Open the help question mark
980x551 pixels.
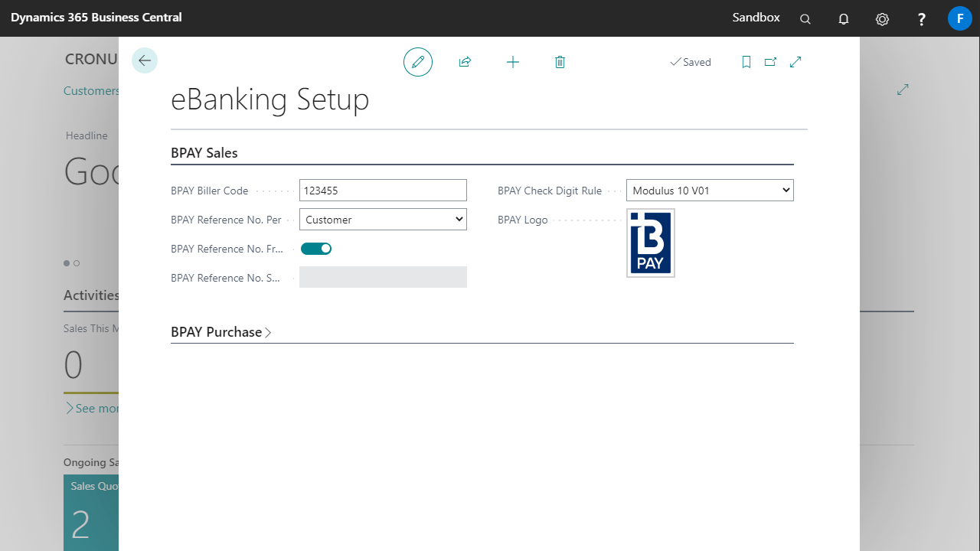[x=922, y=19]
